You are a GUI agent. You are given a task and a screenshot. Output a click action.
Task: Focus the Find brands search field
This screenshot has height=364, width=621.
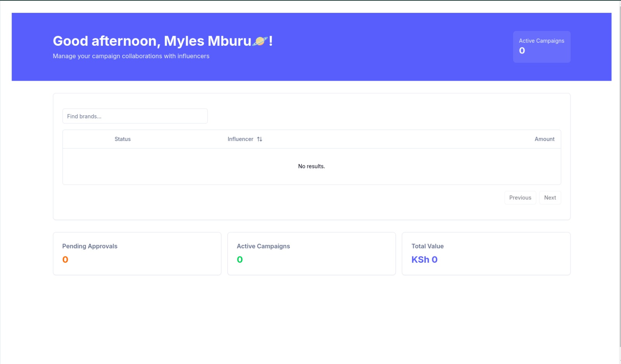click(135, 116)
